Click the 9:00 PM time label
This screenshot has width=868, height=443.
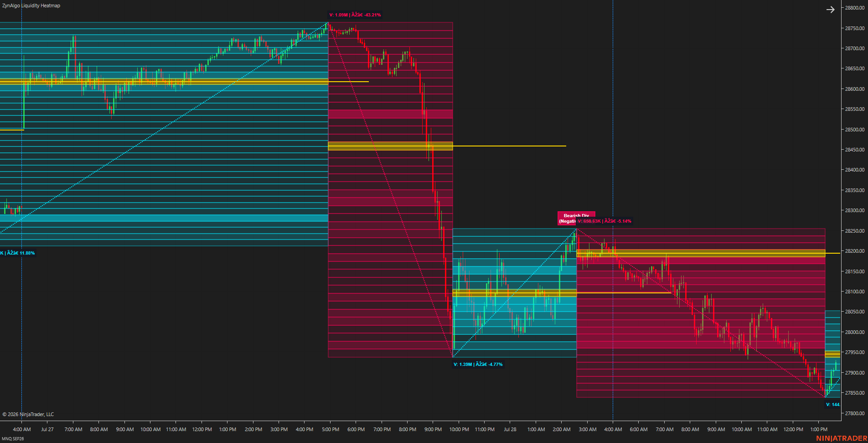[x=433, y=429]
